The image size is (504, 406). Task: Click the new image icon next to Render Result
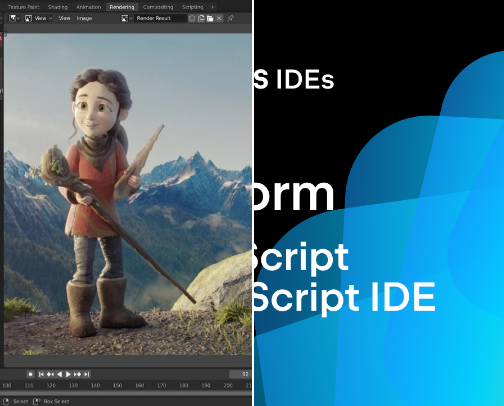201,18
